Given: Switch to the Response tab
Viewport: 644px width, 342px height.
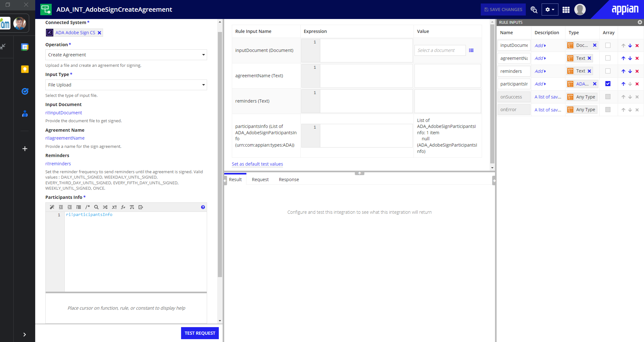Looking at the screenshot, I should 289,180.
